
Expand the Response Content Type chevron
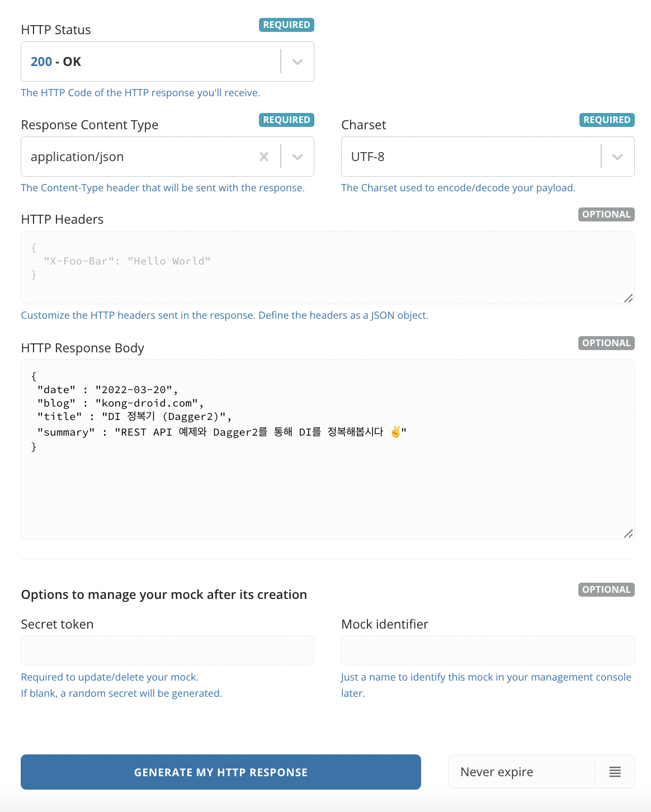click(x=298, y=157)
